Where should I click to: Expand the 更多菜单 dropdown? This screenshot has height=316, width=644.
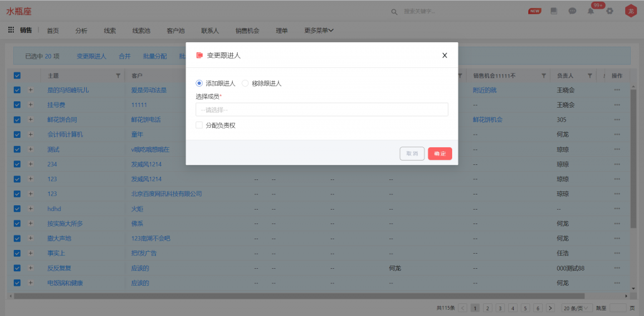[318, 30]
